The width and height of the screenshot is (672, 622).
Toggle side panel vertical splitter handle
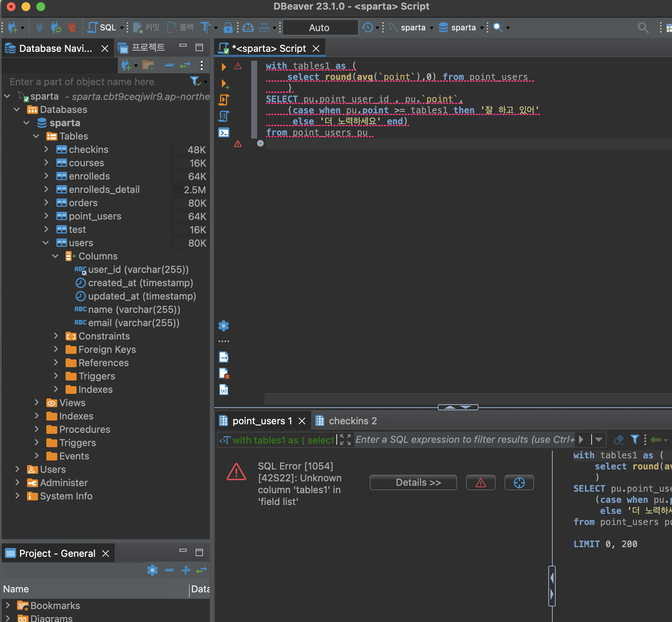click(x=552, y=586)
